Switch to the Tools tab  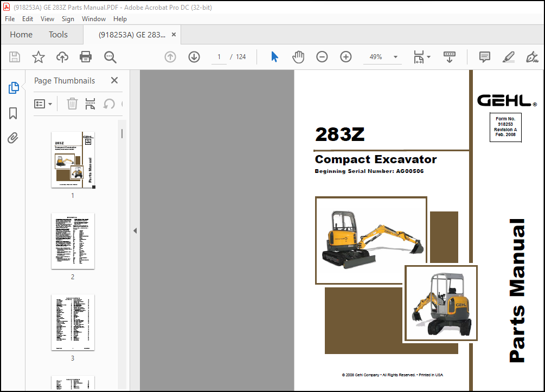[x=58, y=34]
